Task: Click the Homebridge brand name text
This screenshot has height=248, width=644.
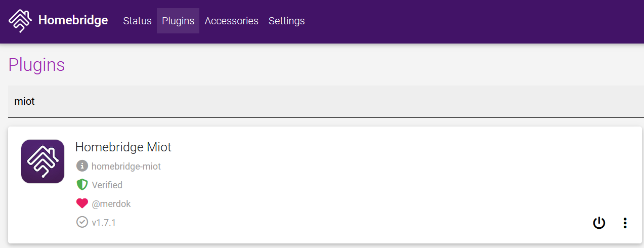Action: coord(73,21)
